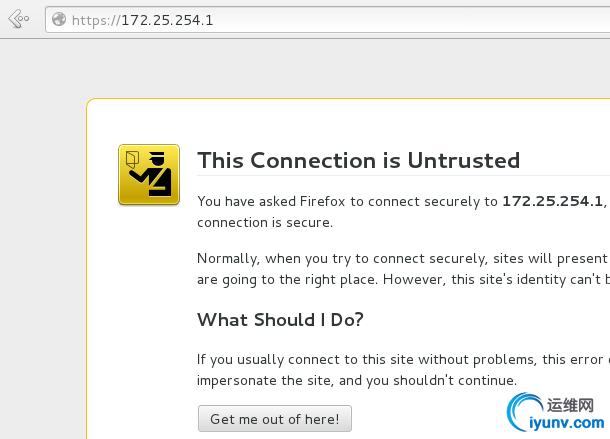Click the "impersonate the site" text line
The image size is (610, 439).
pyautogui.click(x=357, y=380)
